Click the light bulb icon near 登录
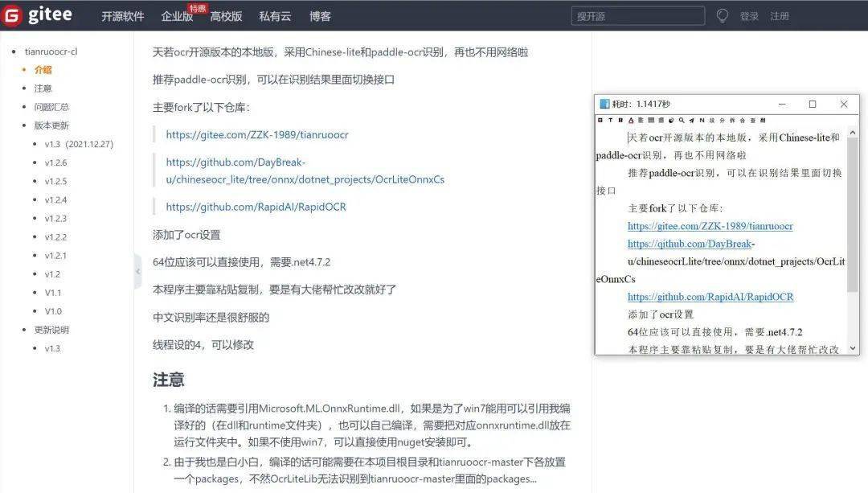Screen dimensions: 868x493 (x=722, y=15)
